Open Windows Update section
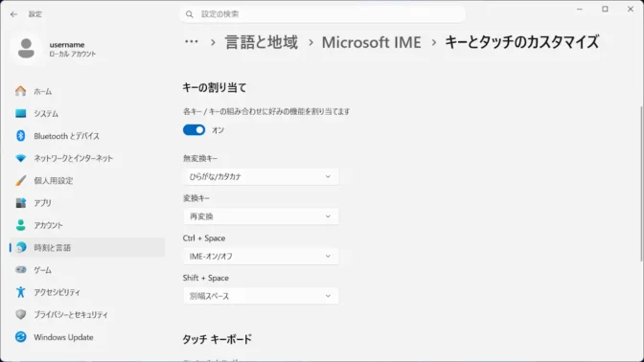Viewport: 644px width, 362px height. pyautogui.click(x=87, y=337)
